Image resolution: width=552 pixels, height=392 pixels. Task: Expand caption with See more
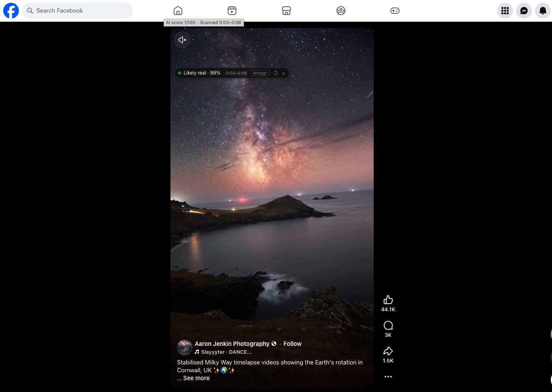click(x=196, y=378)
